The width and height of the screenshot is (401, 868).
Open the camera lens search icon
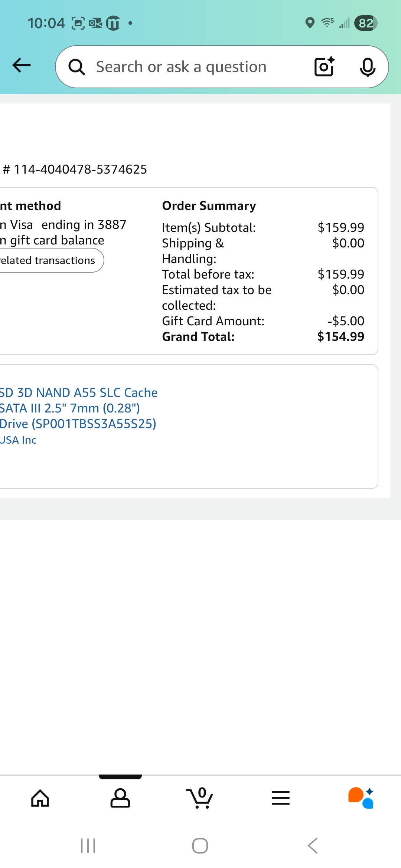click(324, 67)
